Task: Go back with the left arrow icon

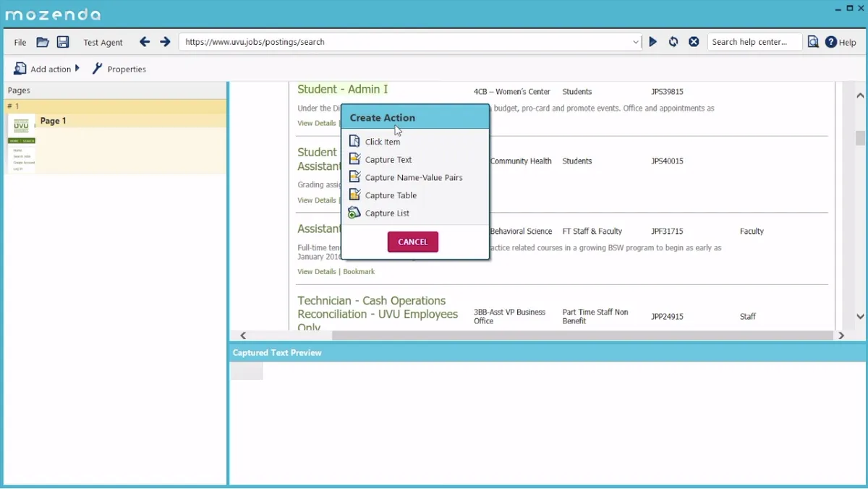Action: coord(145,42)
